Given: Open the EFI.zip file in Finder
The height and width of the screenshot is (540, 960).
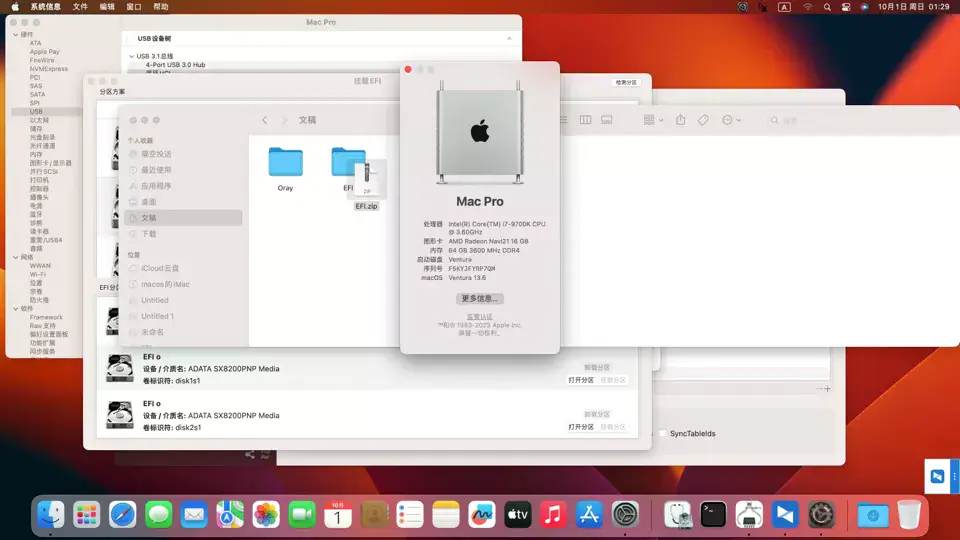Looking at the screenshot, I should click(x=367, y=185).
